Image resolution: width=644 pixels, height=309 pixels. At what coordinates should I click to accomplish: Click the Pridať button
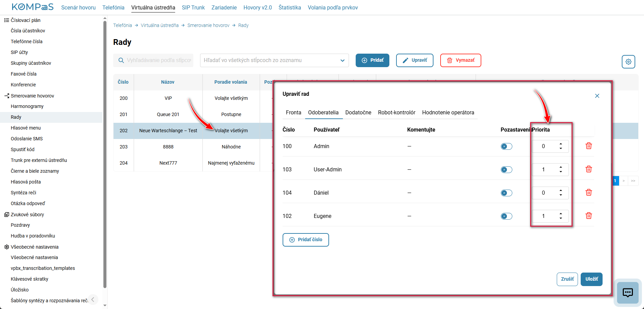[x=373, y=60]
